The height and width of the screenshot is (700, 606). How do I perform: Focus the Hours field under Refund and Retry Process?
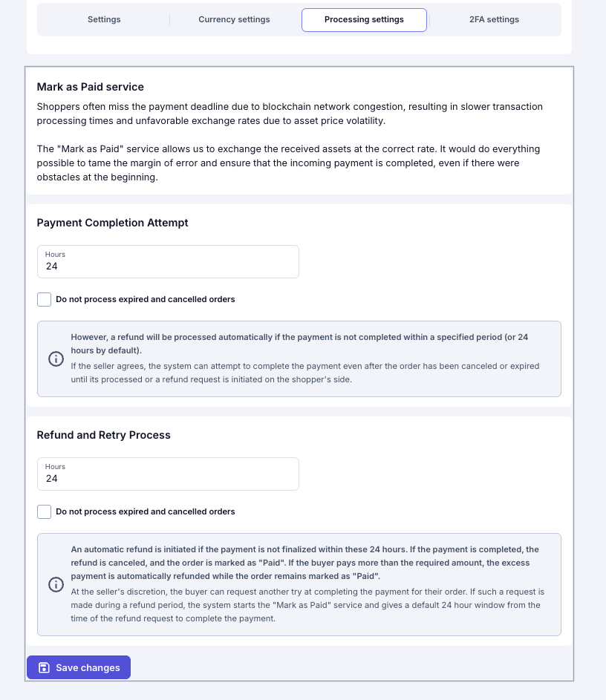[168, 474]
